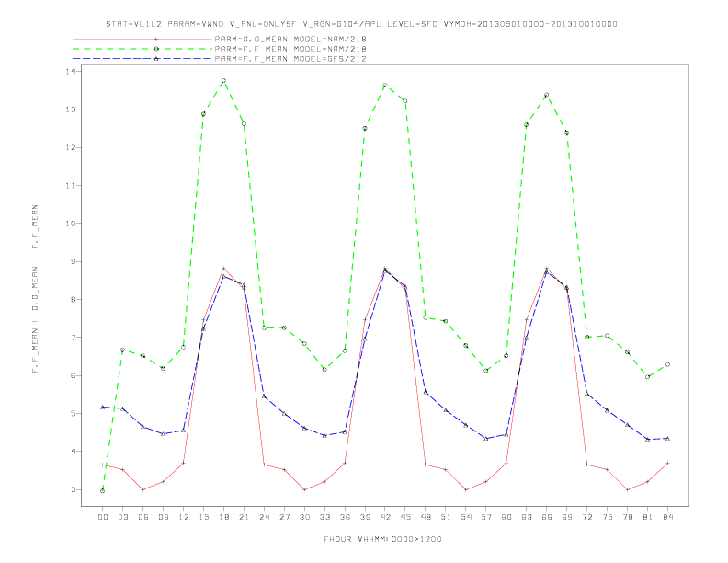
Task: Click x-axis forecast hour label 63
Action: click(527, 517)
